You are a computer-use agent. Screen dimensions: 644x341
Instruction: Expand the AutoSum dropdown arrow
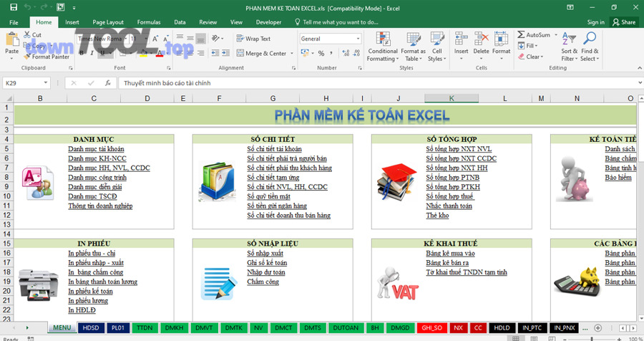pyautogui.click(x=556, y=35)
